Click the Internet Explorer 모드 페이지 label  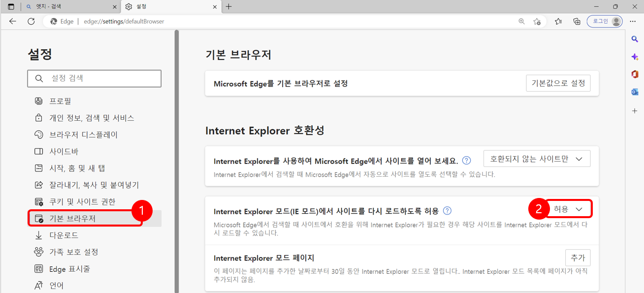coord(264,258)
